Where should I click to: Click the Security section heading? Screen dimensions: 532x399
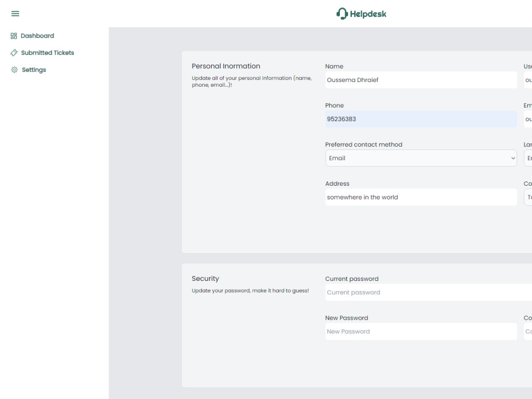coord(205,279)
